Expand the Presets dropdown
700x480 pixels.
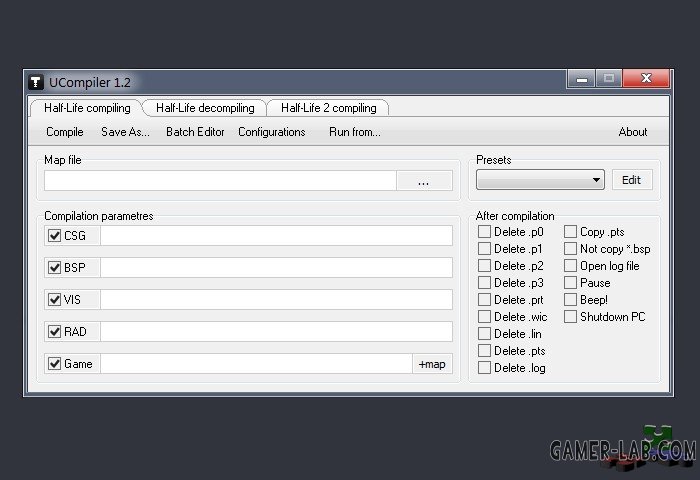coord(540,179)
